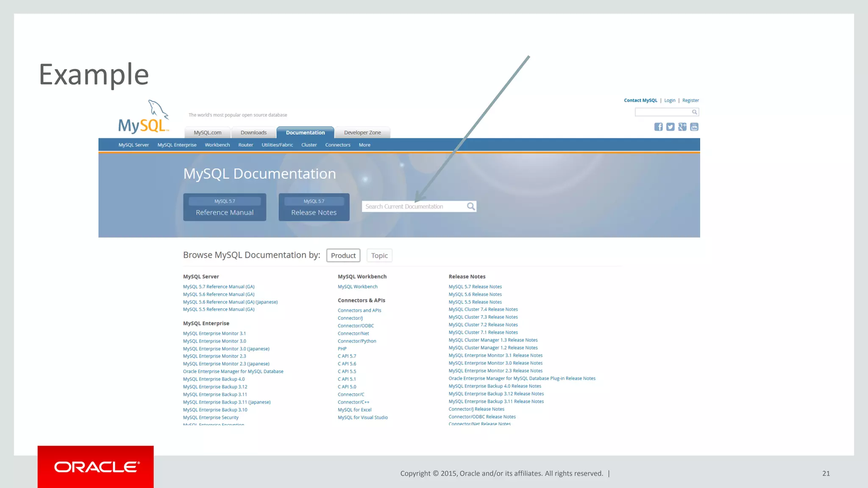
Task: Open MySQL Enterprise Security link
Action: 211,417
